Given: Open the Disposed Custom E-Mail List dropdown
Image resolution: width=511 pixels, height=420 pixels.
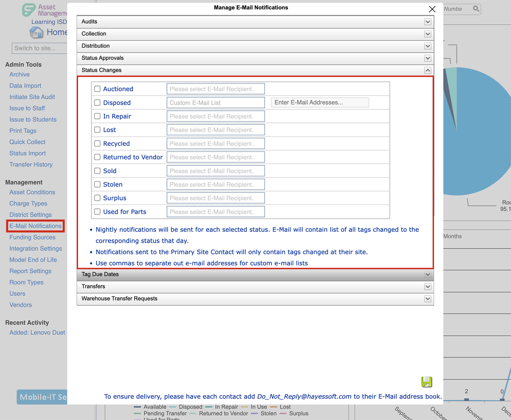Looking at the screenshot, I should (216, 102).
